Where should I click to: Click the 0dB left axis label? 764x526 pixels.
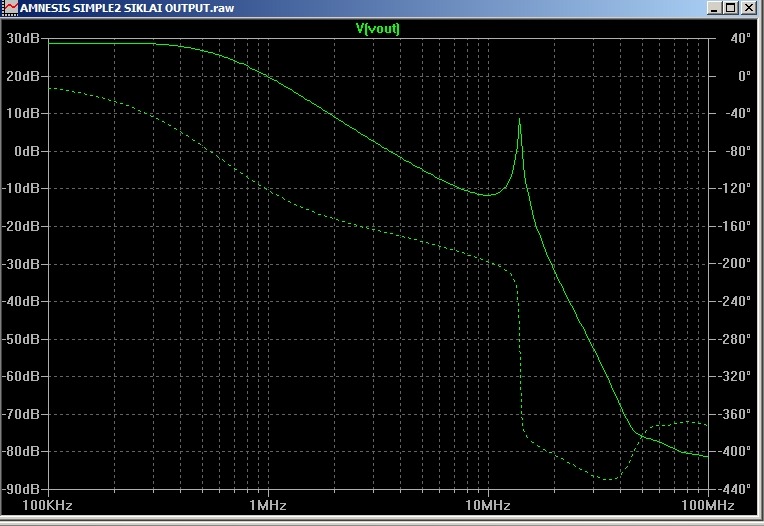(27, 151)
